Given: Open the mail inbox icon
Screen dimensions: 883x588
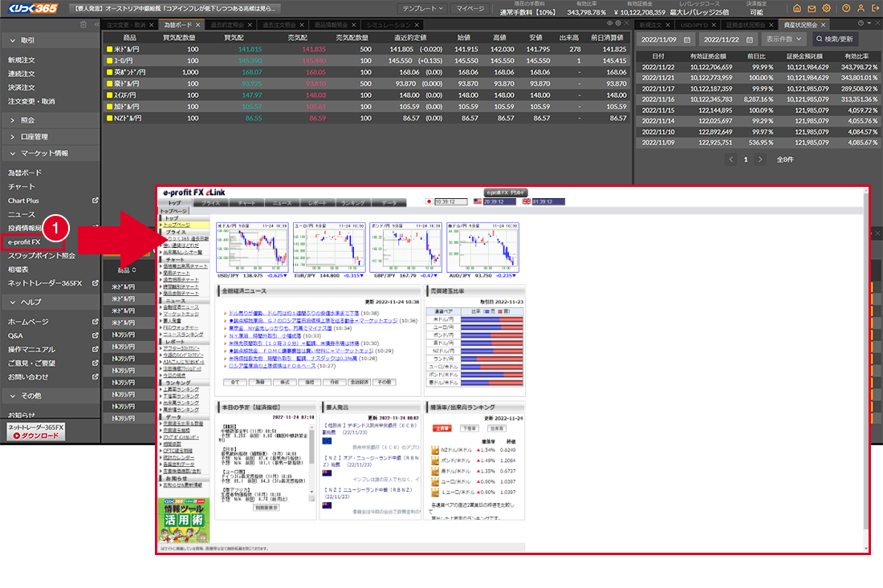Looking at the screenshot, I should point(812,9).
